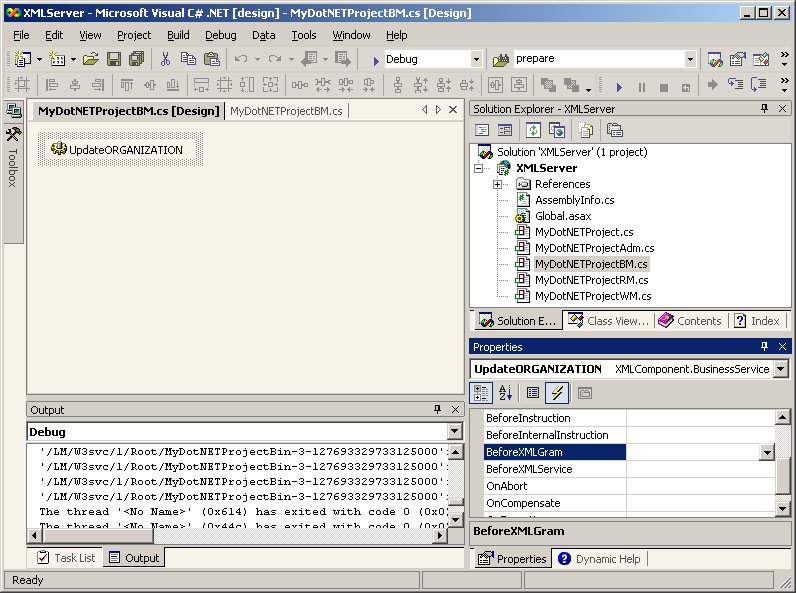Click Refresh icon in Solution Explorer toolbar
This screenshot has width=796, height=593.
533,130
